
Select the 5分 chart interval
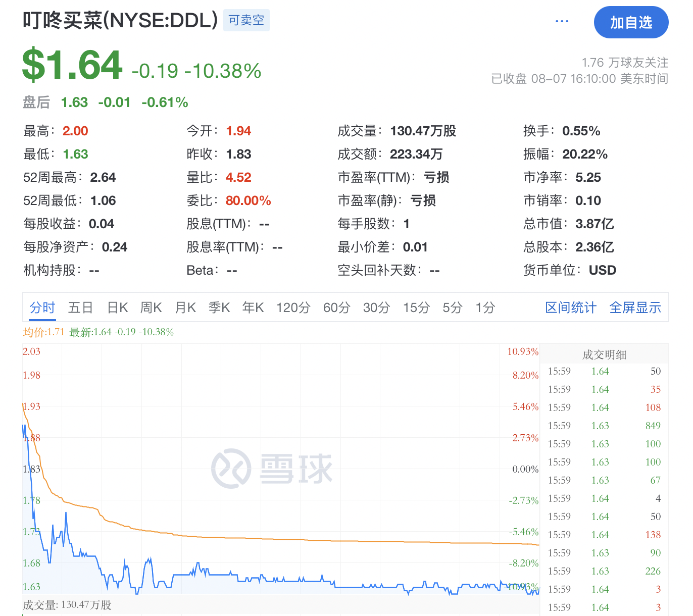(x=453, y=307)
